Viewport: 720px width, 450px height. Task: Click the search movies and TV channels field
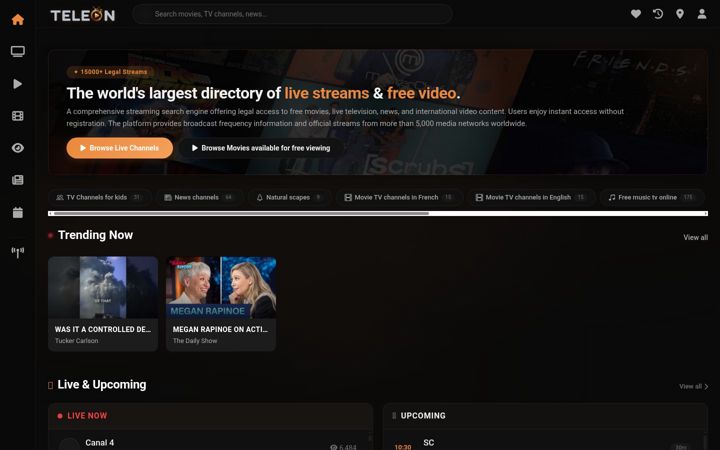tap(292, 14)
